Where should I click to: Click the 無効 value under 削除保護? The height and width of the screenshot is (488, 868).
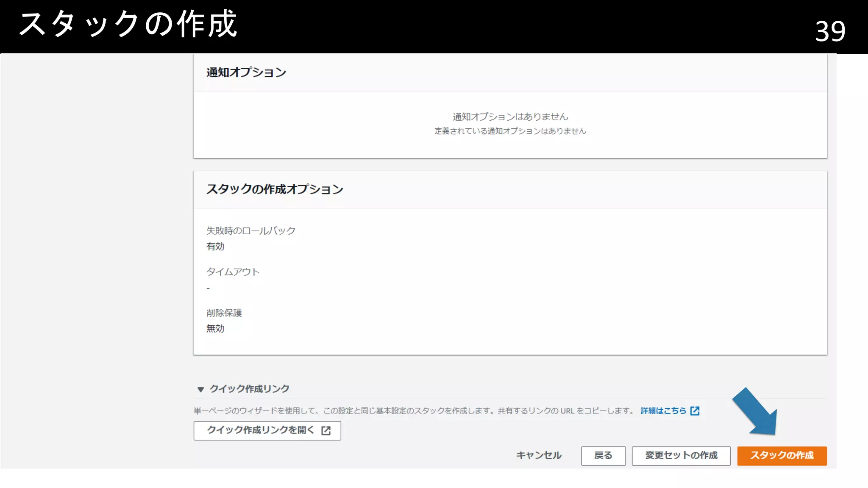(x=215, y=329)
